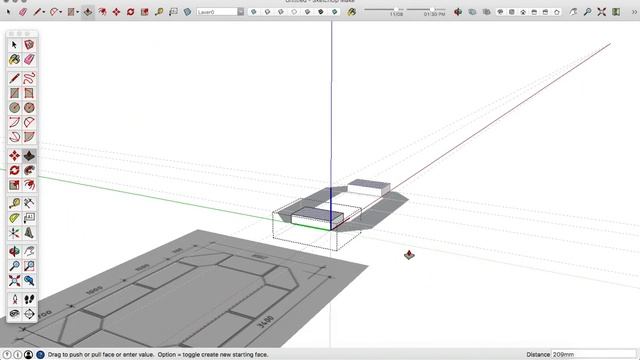Click the "Distance" label
The image size is (640, 360).
538,355
